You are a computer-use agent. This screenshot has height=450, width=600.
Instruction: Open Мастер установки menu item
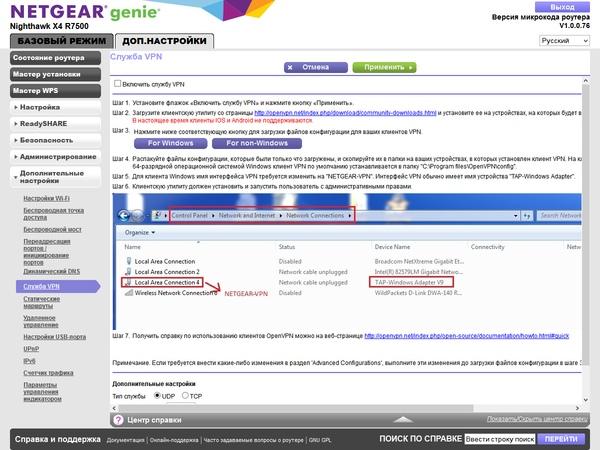pos(55,74)
